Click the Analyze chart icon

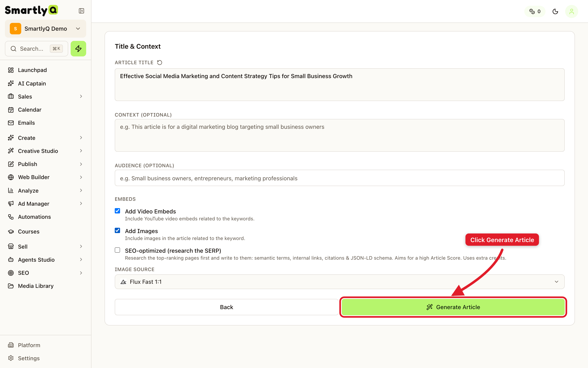pos(11,191)
